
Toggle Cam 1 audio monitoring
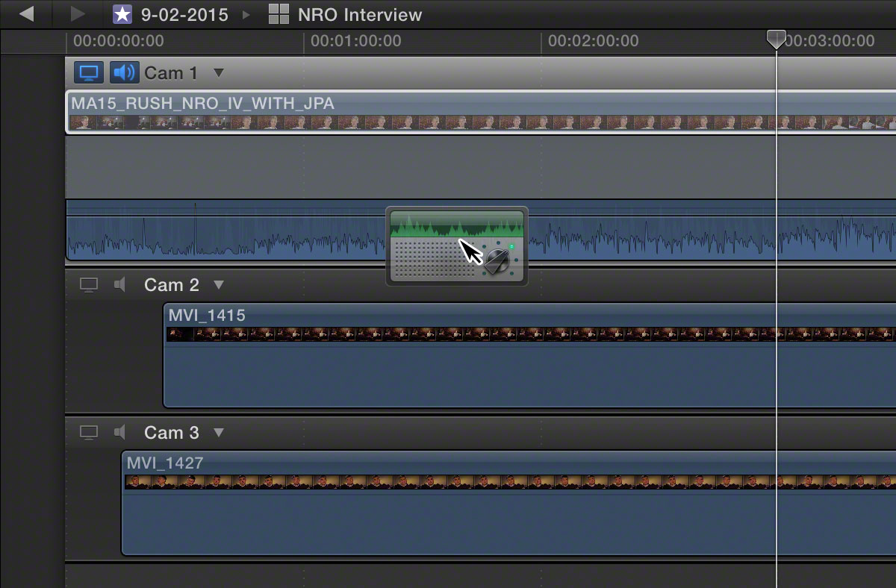pos(125,72)
